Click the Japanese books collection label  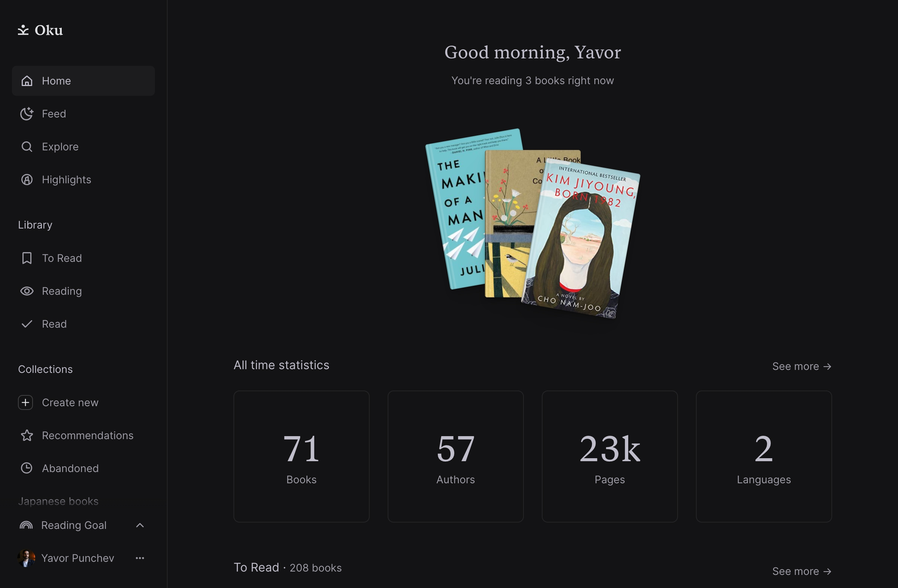(58, 501)
